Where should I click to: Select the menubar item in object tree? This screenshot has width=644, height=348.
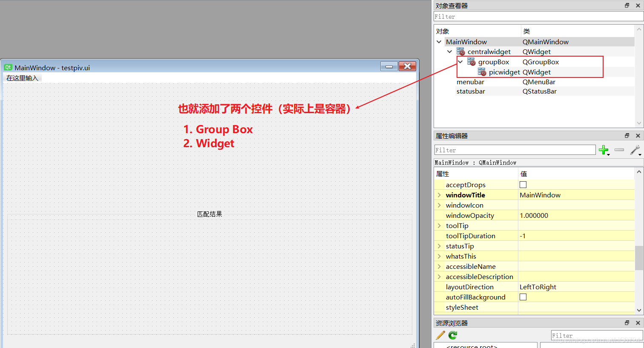click(x=470, y=82)
